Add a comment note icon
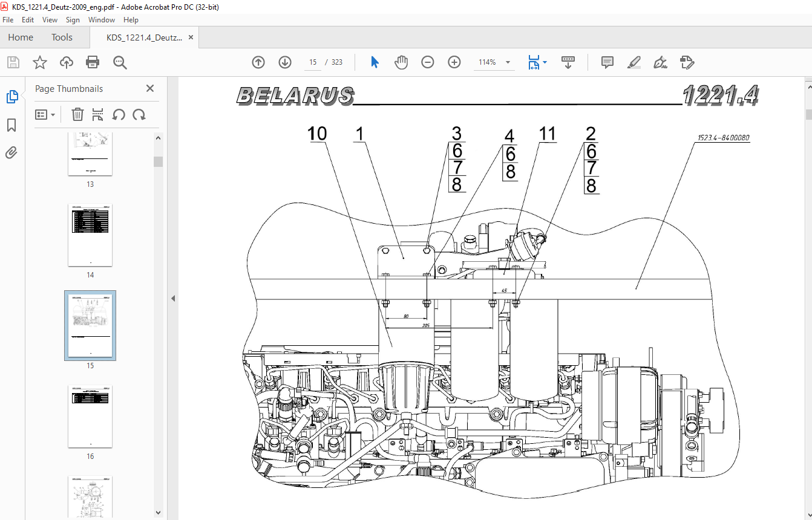 [607, 62]
